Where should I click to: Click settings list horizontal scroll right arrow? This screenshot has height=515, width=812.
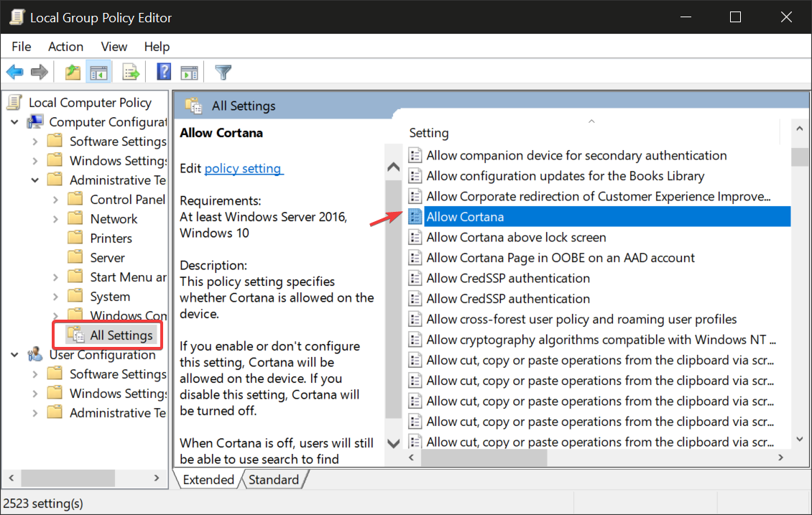pos(781,458)
